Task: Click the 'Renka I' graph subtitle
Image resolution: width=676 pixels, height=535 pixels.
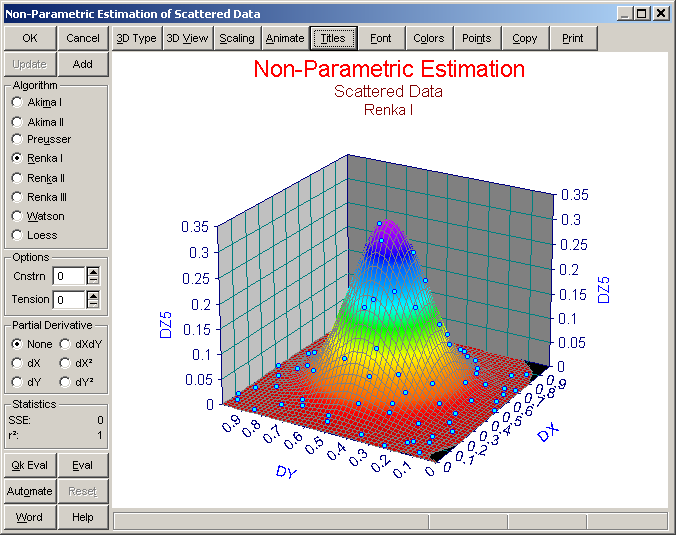Action: tap(388, 110)
